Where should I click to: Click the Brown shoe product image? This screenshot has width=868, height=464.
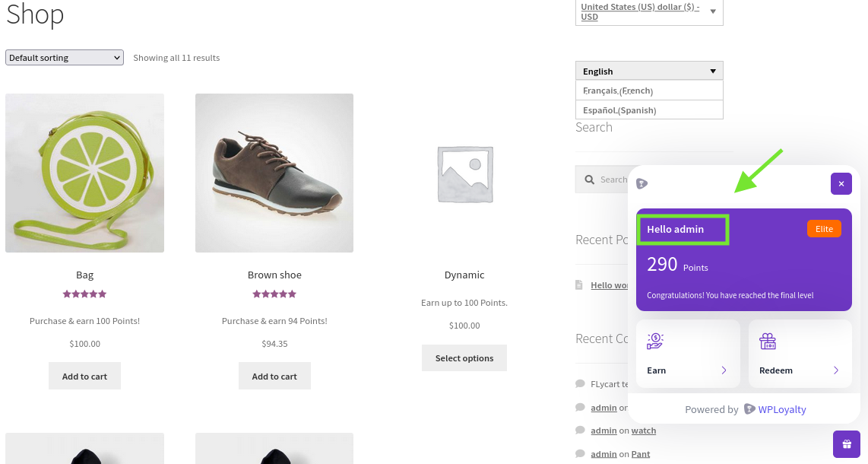click(x=274, y=173)
